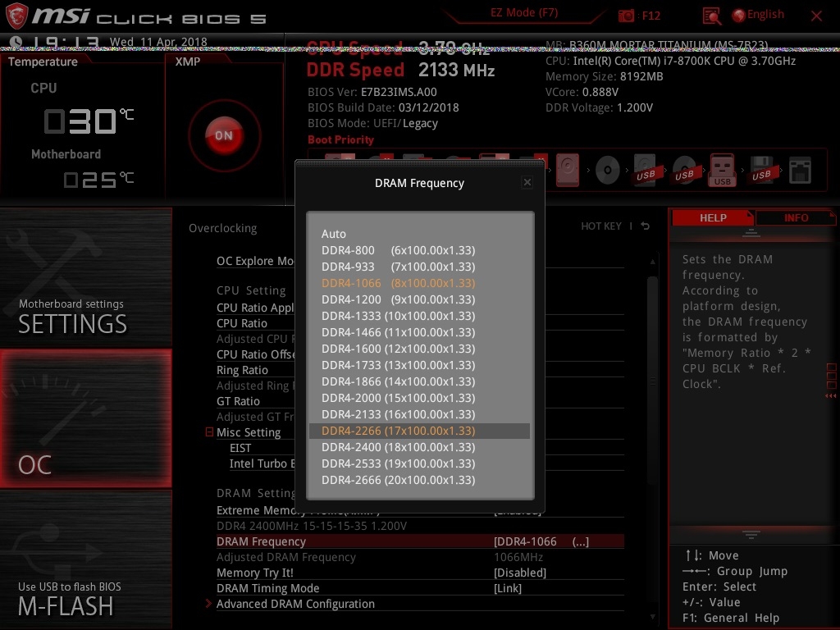The width and height of the screenshot is (840, 630).
Task: Choose DDR4-2133 (16x100.00x1.33)
Action: [419, 414]
